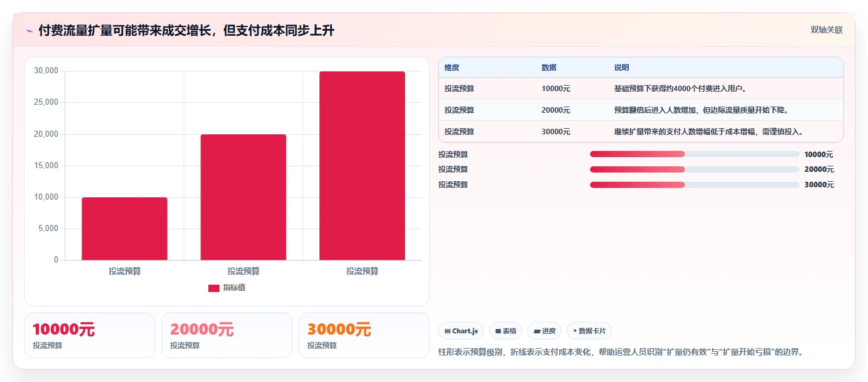Click the 说明 table column header

[621, 68]
